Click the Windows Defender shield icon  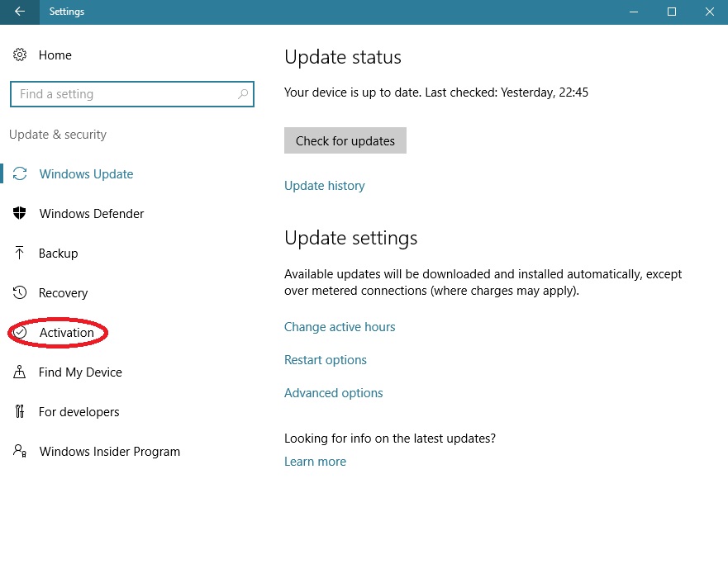pyautogui.click(x=20, y=213)
